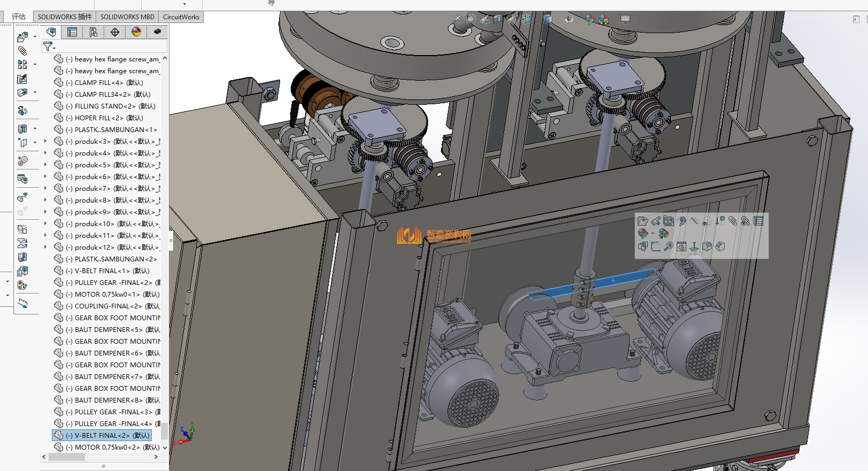Screen dimensions: 868x471
Task: Expand the produk<10> tree node
Action: pos(45,223)
